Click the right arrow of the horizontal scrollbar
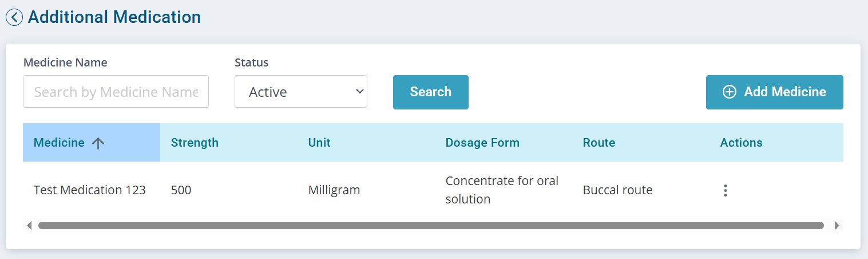 pos(837,226)
